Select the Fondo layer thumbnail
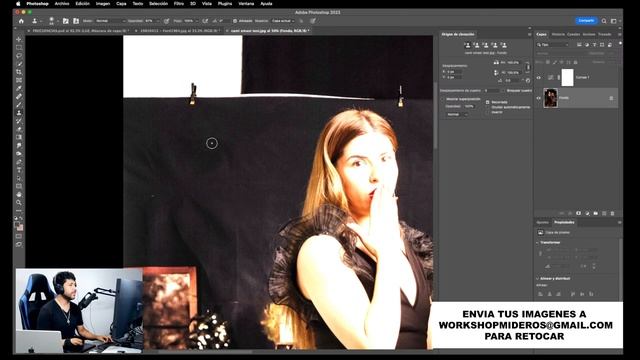 [x=551, y=98]
